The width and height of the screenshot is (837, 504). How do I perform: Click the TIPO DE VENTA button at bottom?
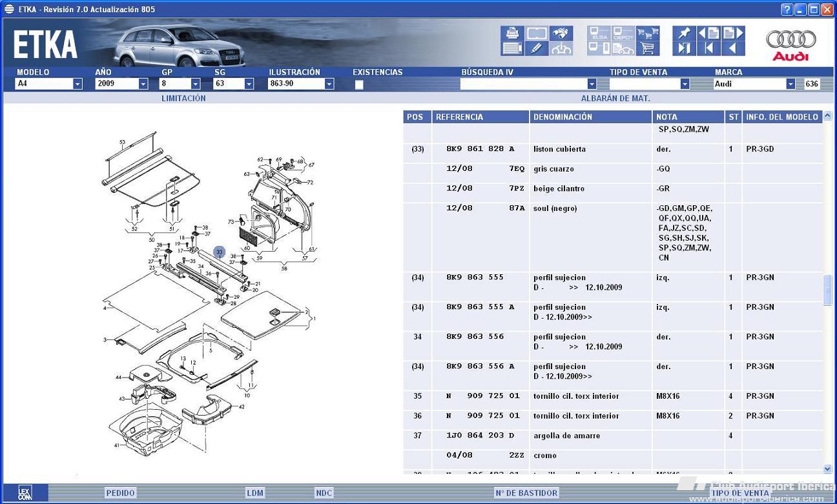(x=740, y=493)
